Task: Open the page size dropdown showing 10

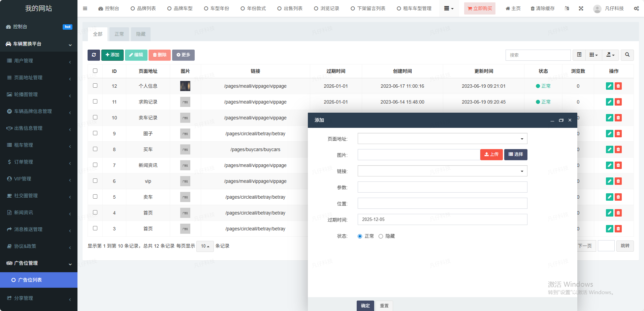Action: 205,246
